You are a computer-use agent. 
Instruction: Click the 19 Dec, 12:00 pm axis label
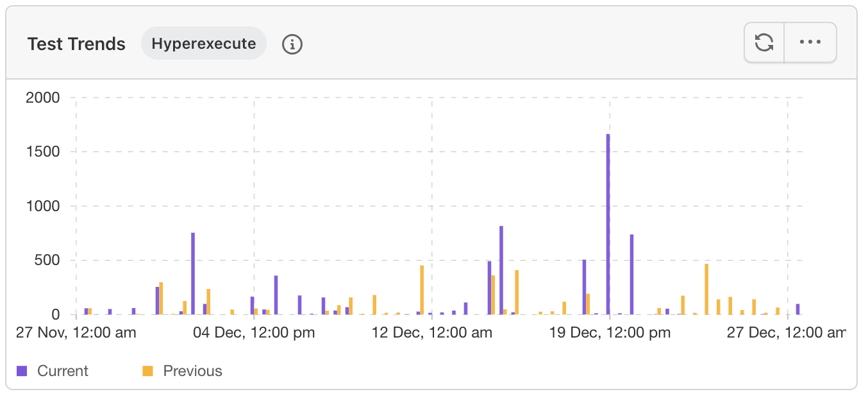point(610,332)
